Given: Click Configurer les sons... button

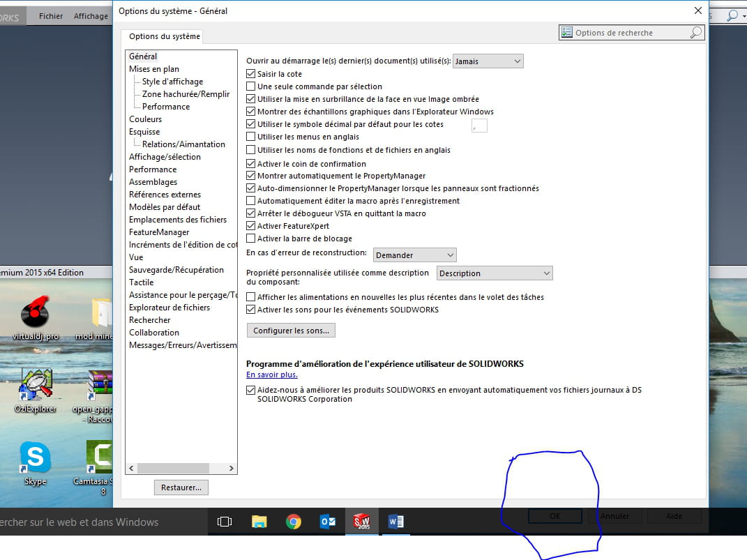Looking at the screenshot, I should 291,331.
